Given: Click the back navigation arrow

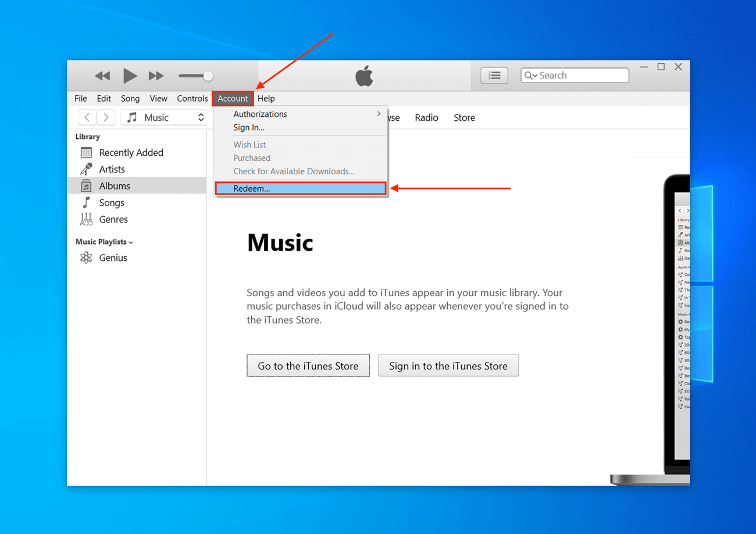Looking at the screenshot, I should pos(87,117).
